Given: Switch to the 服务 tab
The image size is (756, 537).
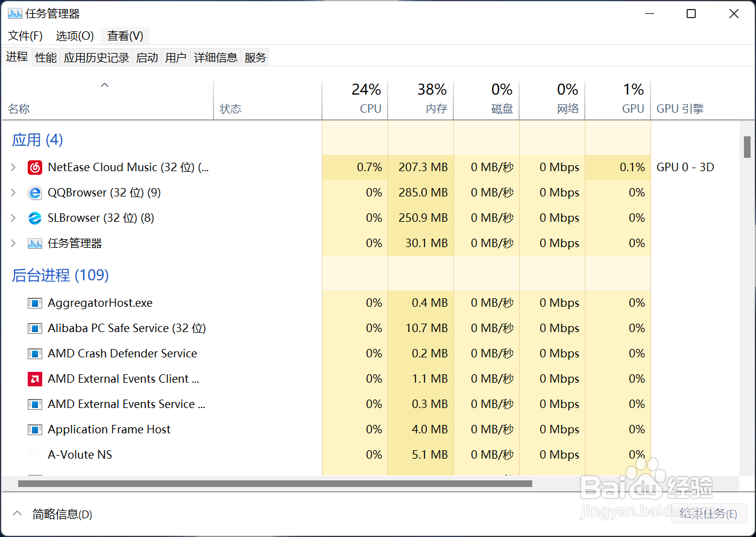Looking at the screenshot, I should pos(255,58).
